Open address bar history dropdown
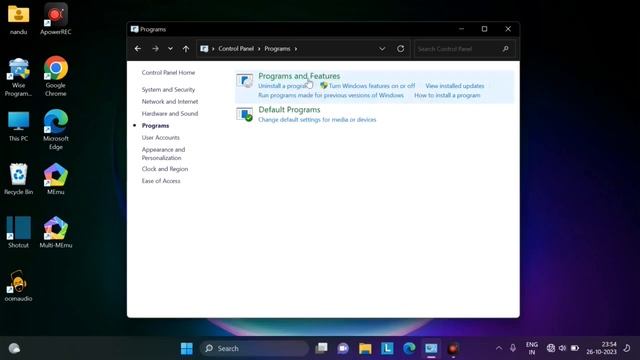 [x=382, y=49]
